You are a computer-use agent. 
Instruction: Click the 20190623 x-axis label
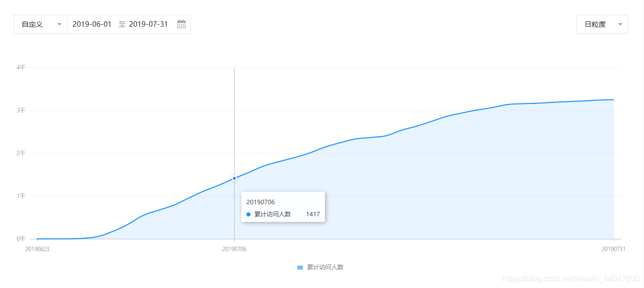(x=37, y=249)
